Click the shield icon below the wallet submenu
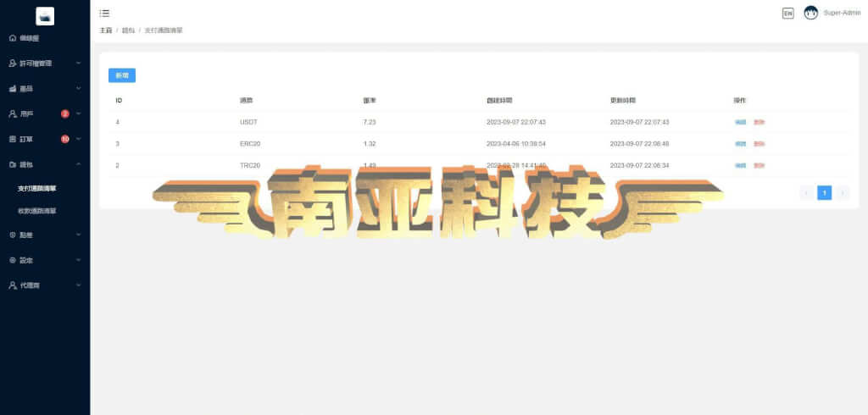868x415 pixels. pos(13,235)
